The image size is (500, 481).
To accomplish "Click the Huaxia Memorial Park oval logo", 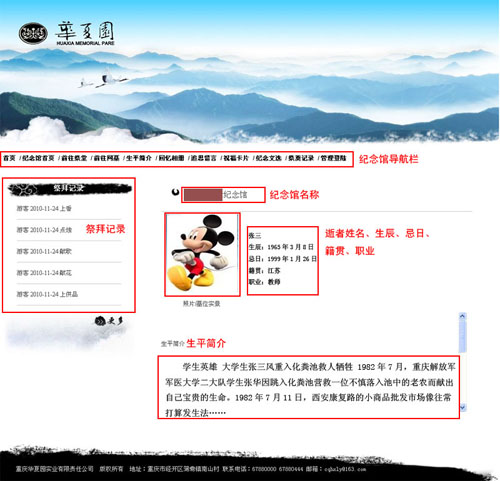I will [33, 33].
